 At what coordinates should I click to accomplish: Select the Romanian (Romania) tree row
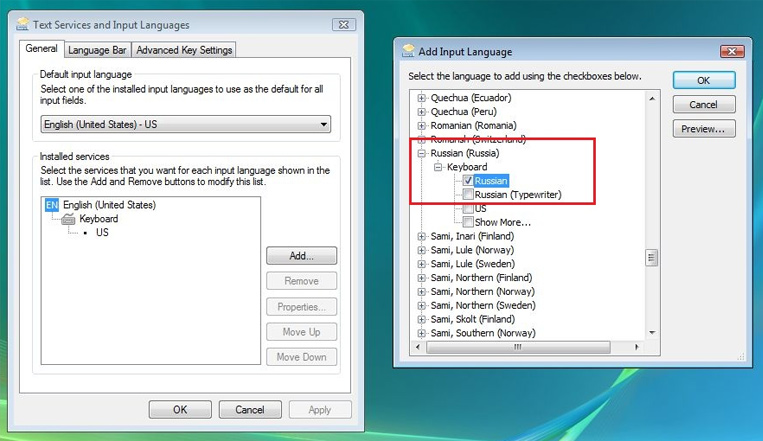[x=473, y=126]
